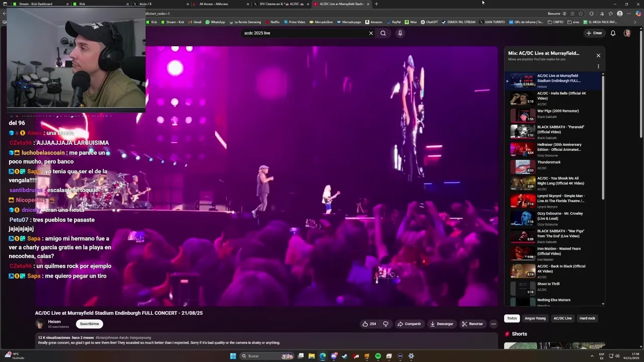Play Hellraiser 30th Anniversary Edition entry

point(553,149)
